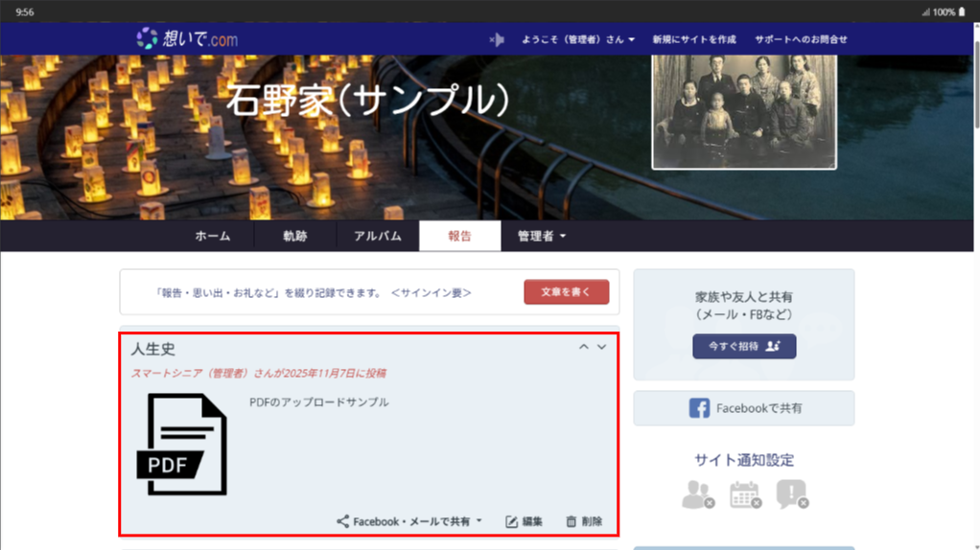
Task: Toggle the report alert notification setting
Action: tap(791, 494)
